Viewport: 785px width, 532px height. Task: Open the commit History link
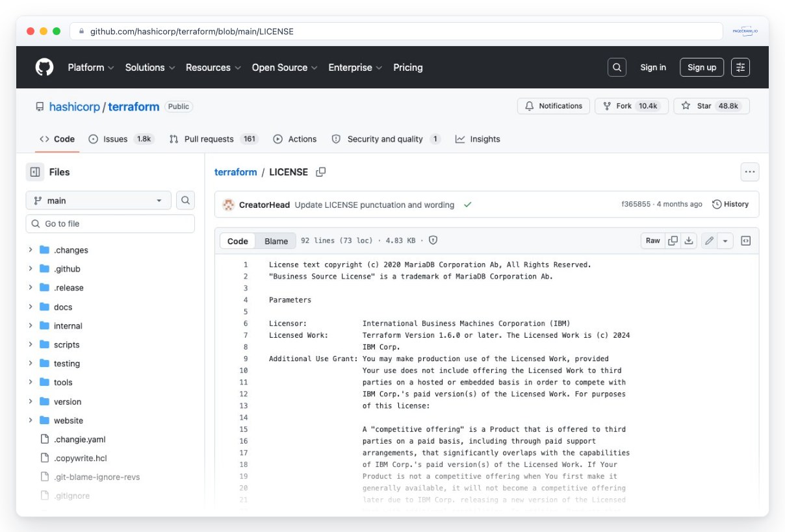730,204
